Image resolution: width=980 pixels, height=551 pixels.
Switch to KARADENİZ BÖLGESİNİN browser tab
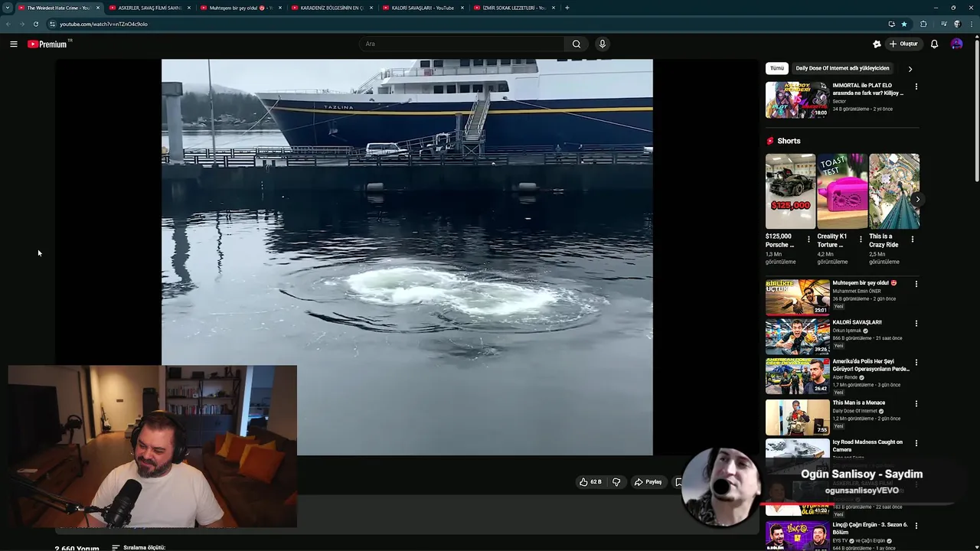[x=332, y=8]
